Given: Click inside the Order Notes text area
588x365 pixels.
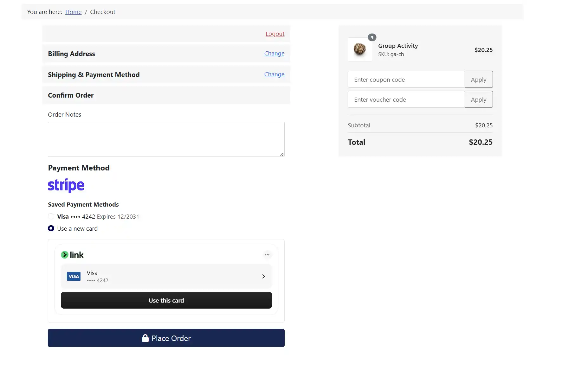Looking at the screenshot, I should click(166, 139).
